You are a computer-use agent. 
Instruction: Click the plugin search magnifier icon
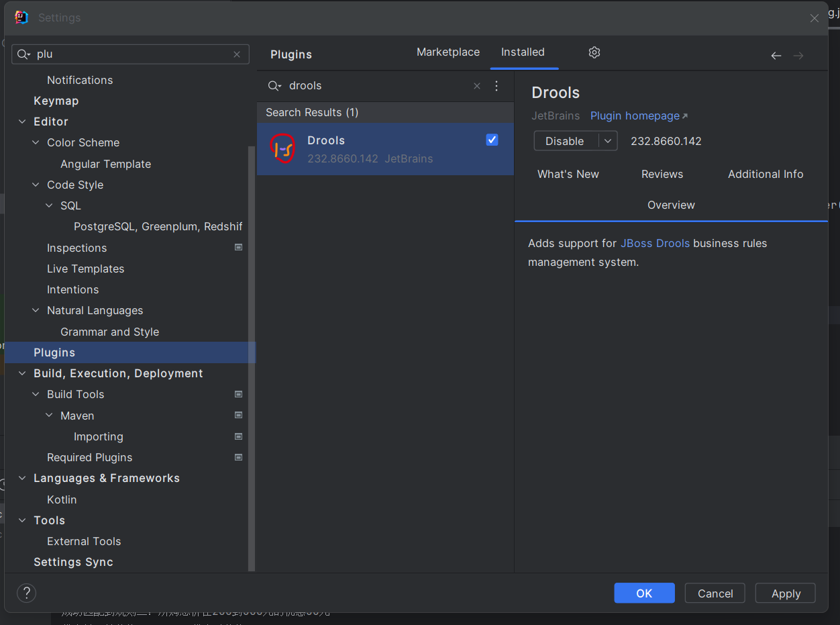pos(274,86)
